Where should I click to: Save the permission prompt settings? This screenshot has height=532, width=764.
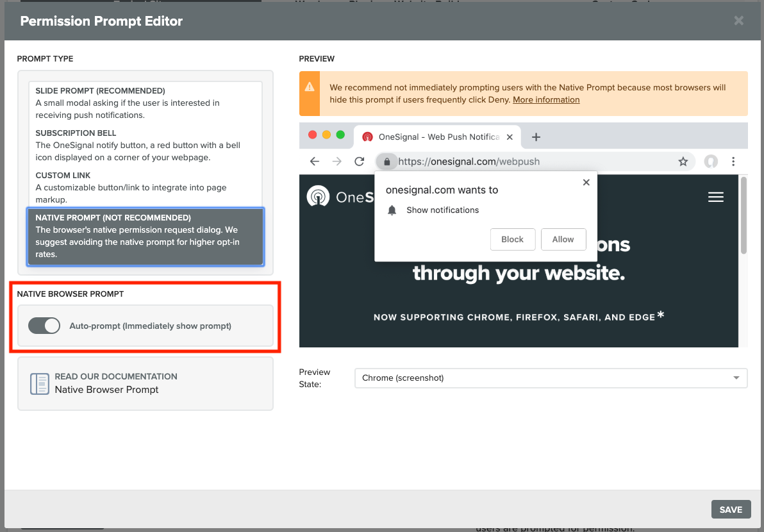(x=731, y=509)
